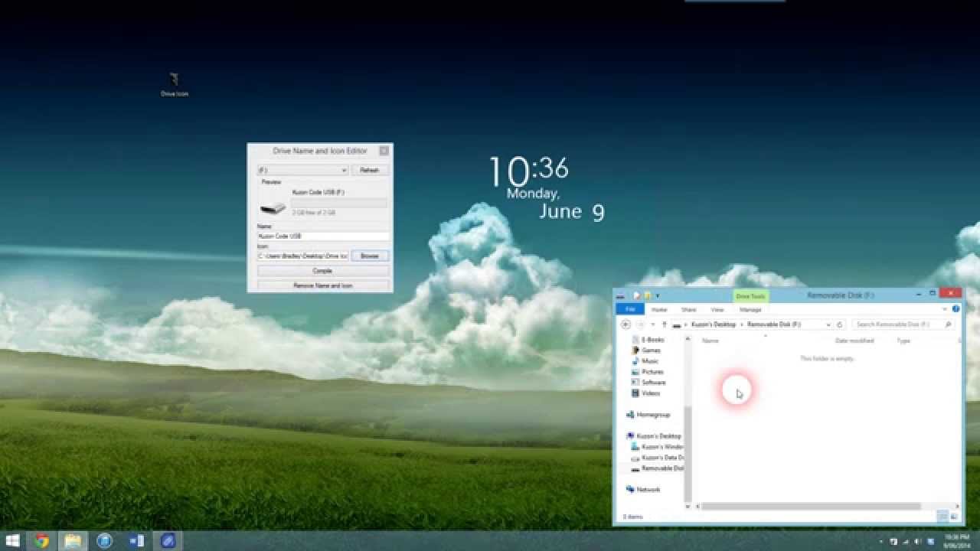This screenshot has width=980, height=551.
Task: Click the network icon in system tray
Action: pyautogui.click(x=905, y=542)
